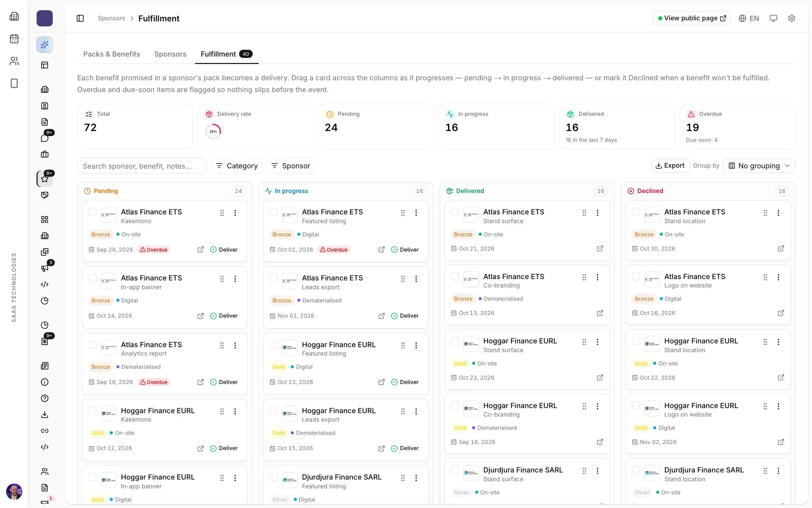Click the monitor display icon in header

[x=773, y=18]
